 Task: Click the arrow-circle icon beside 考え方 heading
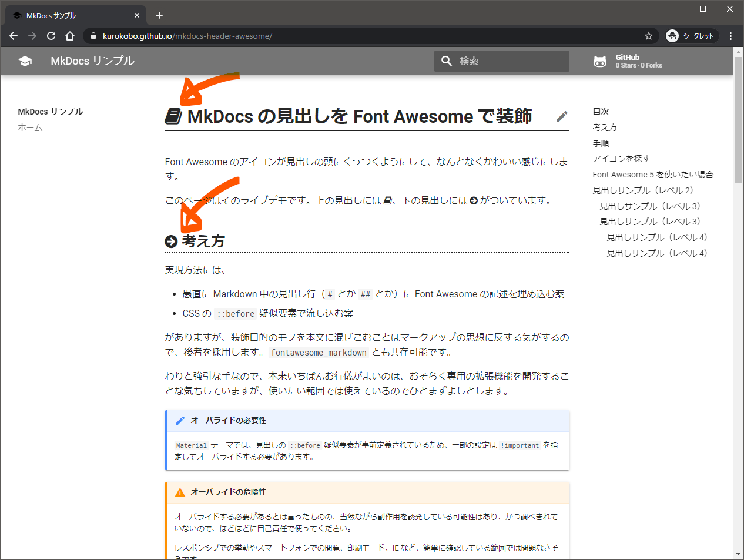pos(170,240)
